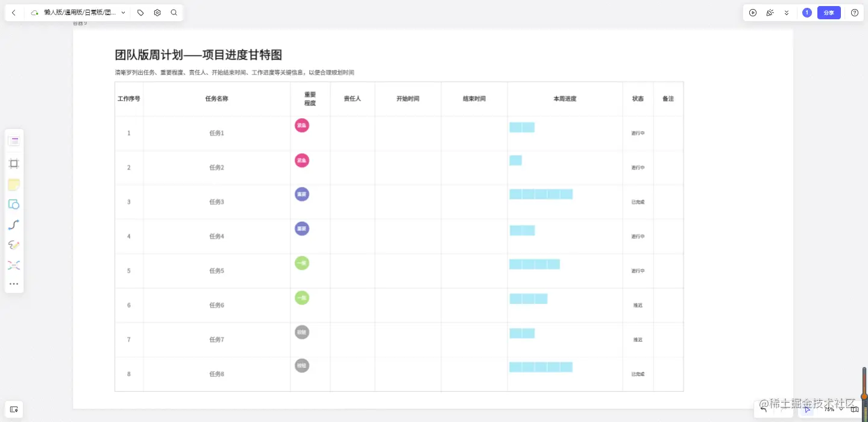The height and width of the screenshot is (422, 868).
Task: Open the zoom level dropdown near 75%
Action: 841,409
